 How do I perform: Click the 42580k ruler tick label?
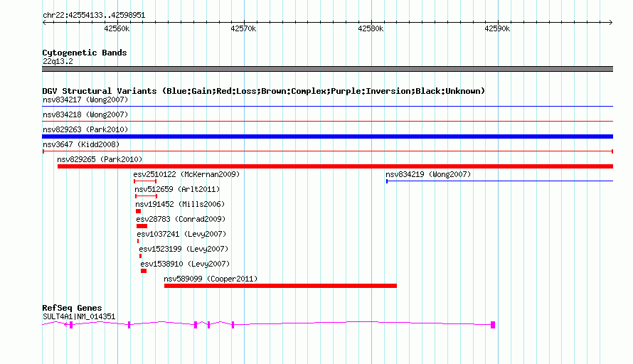371,28
